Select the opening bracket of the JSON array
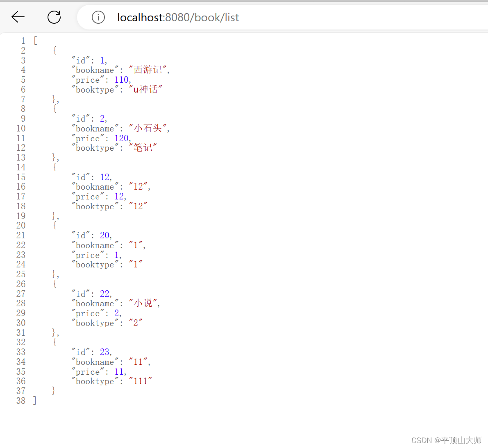 click(x=35, y=40)
